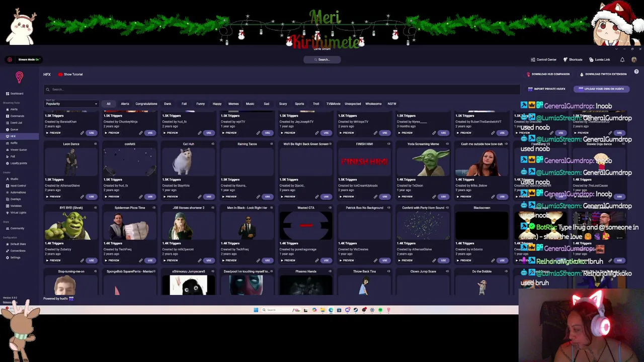Select the Congratulations category filter
Viewport: 644px width, 362px height.
[146, 104]
